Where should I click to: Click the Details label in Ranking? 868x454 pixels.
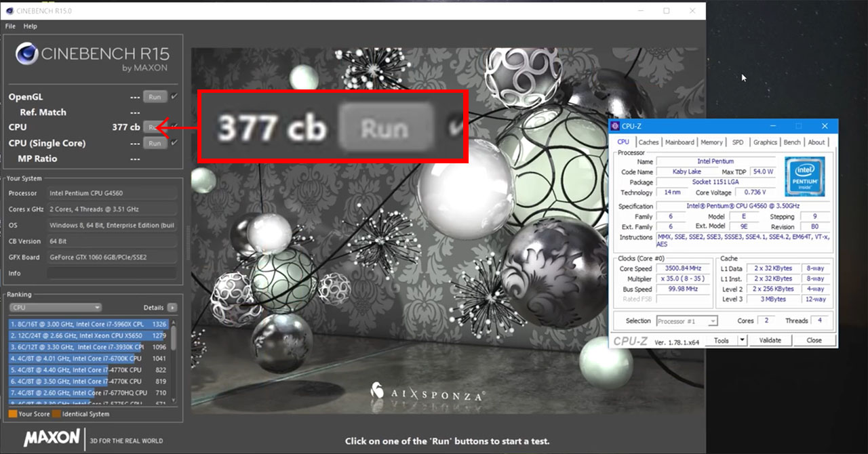154,308
